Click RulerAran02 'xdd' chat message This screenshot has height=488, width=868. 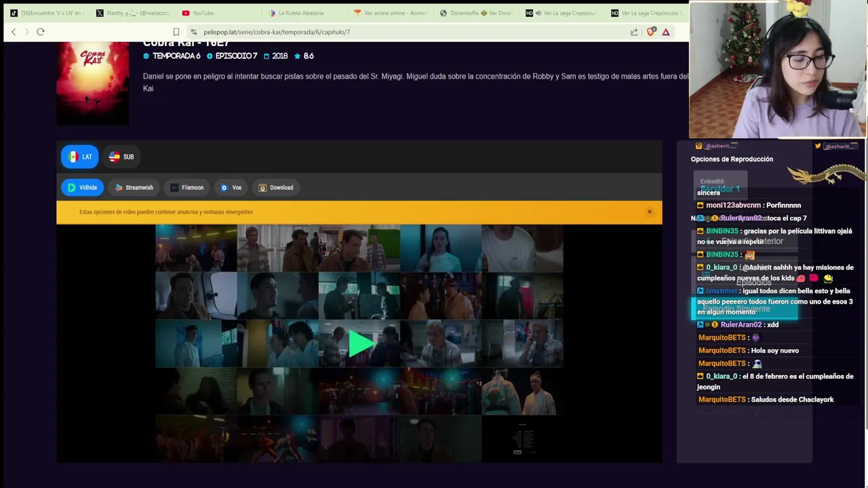pyautogui.click(x=738, y=325)
